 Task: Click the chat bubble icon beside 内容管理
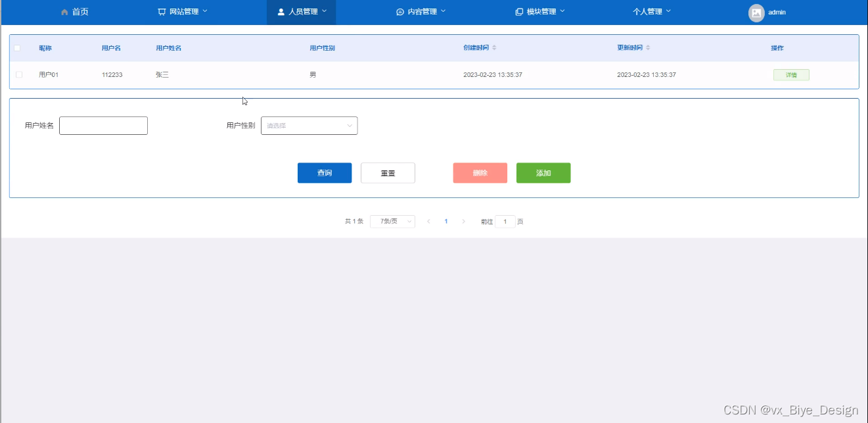pyautogui.click(x=400, y=12)
